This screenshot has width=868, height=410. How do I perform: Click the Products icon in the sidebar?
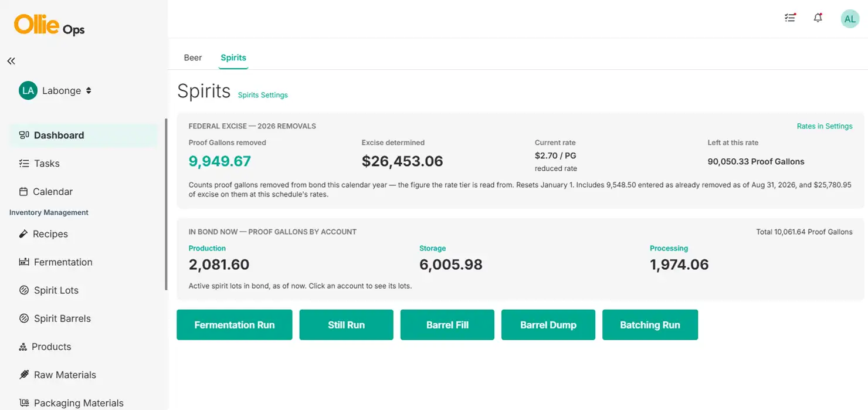tap(23, 347)
